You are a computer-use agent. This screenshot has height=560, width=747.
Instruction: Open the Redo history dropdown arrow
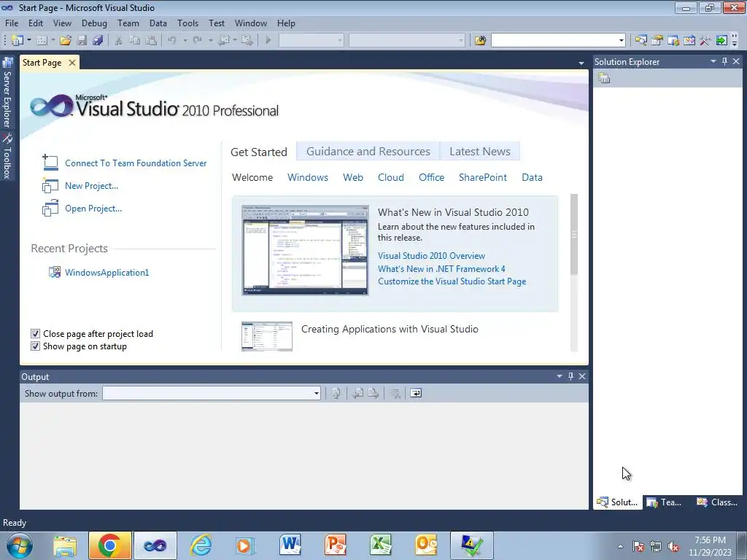(x=210, y=41)
